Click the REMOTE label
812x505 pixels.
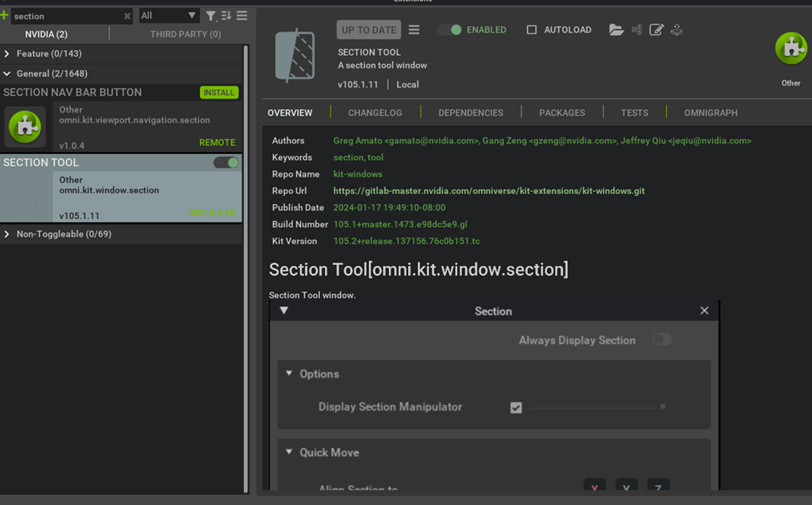coord(217,142)
